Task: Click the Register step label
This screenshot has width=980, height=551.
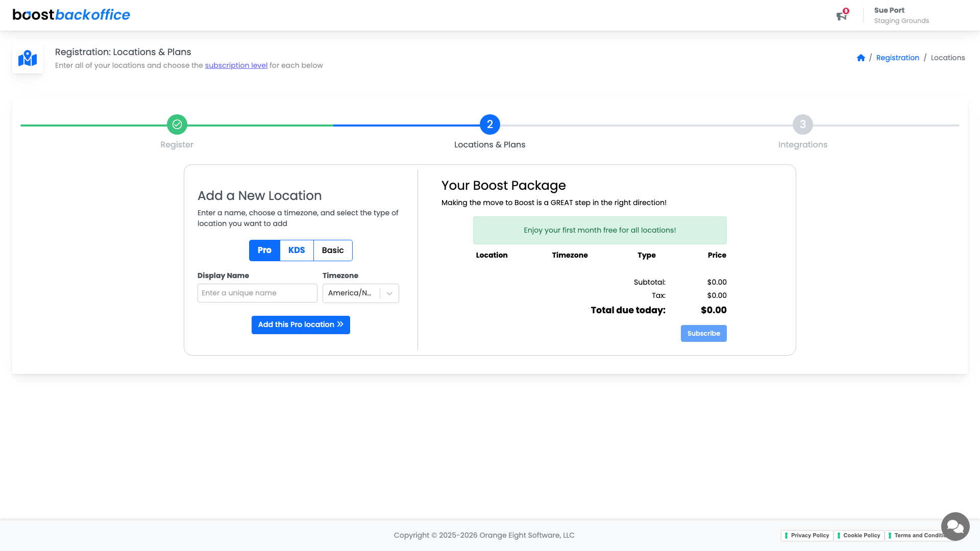Action: coord(177,145)
